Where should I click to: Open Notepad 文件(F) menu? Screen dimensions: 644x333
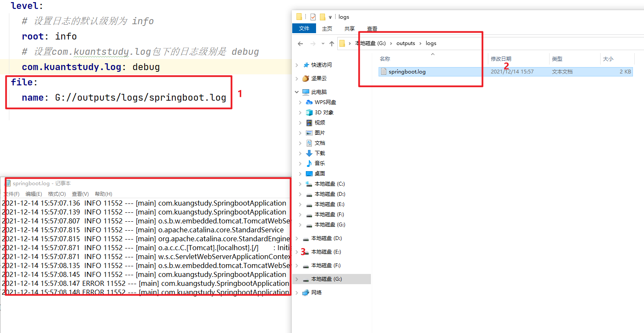coord(11,194)
